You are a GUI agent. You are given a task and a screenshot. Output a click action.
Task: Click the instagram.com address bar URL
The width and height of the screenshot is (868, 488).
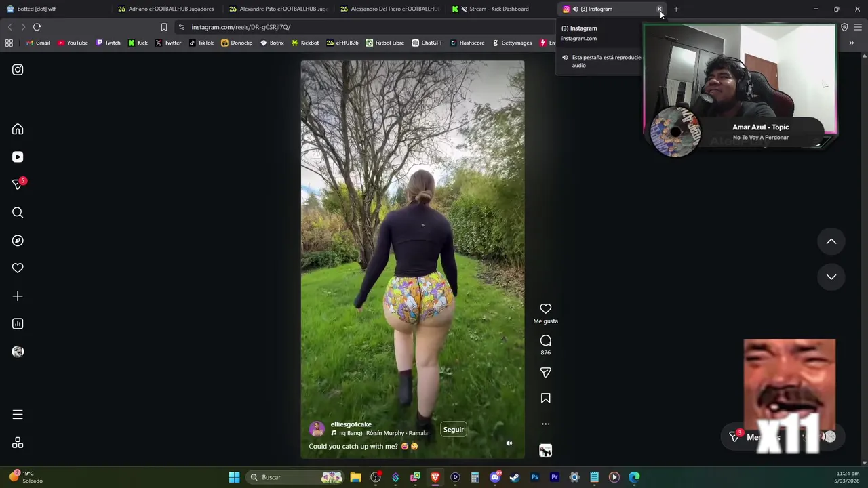click(x=241, y=27)
